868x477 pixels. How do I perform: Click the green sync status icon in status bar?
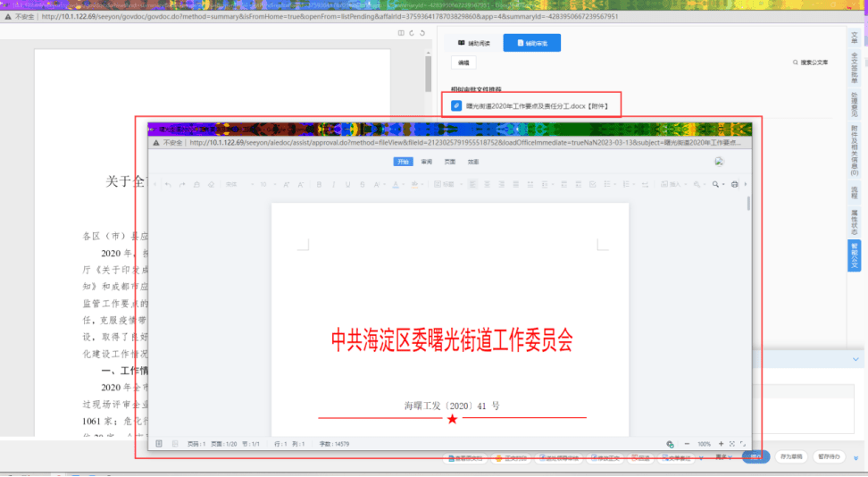coord(670,444)
